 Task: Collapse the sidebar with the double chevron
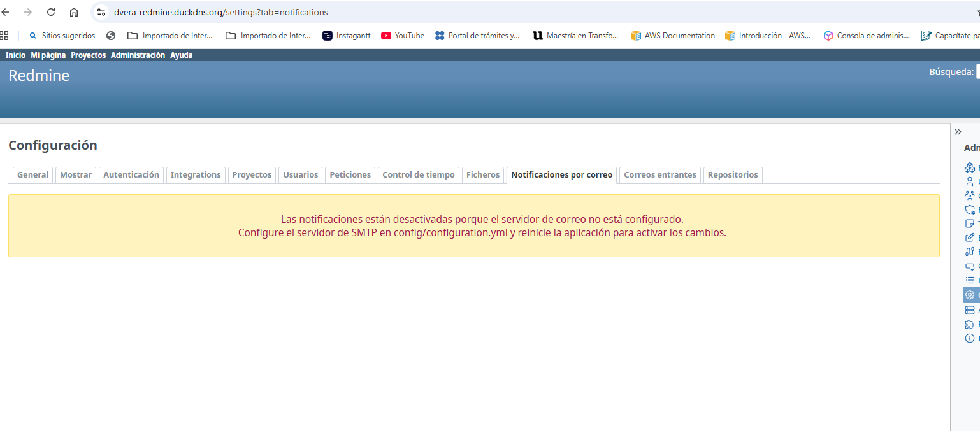click(958, 132)
